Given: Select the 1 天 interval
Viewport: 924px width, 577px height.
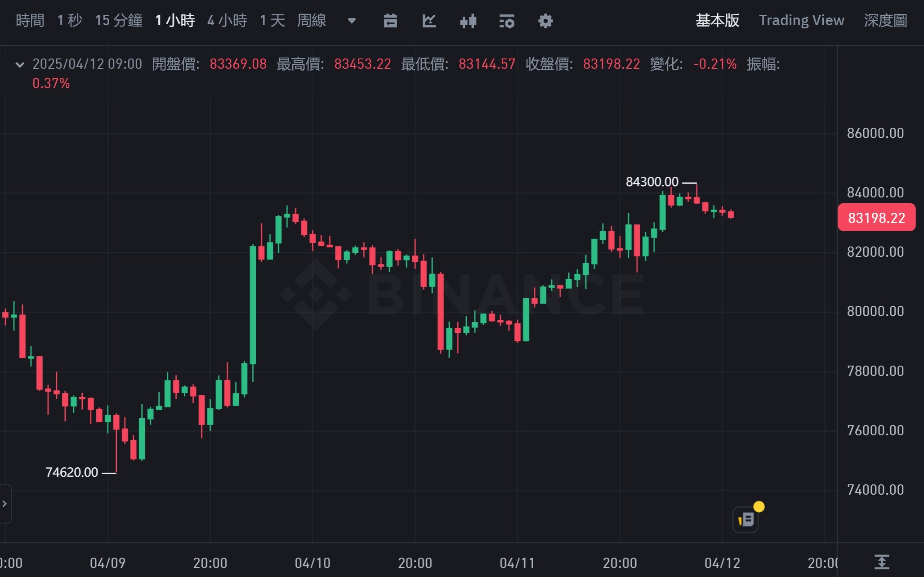Looking at the screenshot, I should (x=272, y=20).
